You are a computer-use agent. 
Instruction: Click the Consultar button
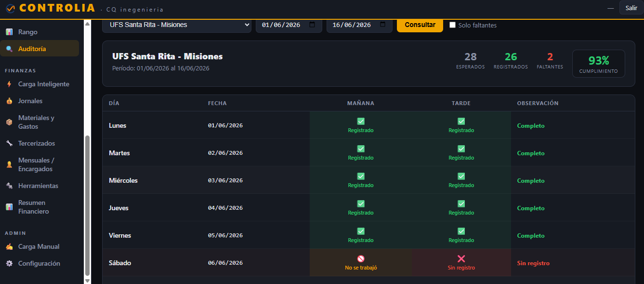(420, 25)
